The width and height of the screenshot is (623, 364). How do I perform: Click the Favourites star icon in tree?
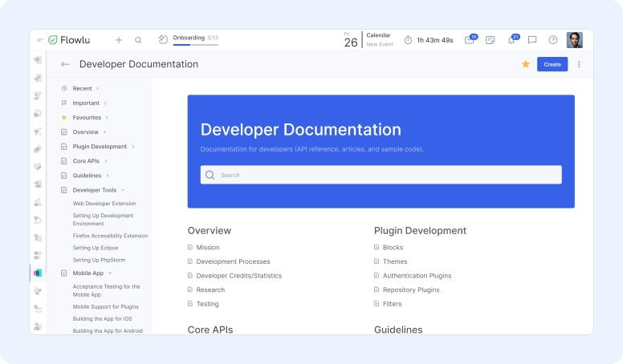[64, 118]
